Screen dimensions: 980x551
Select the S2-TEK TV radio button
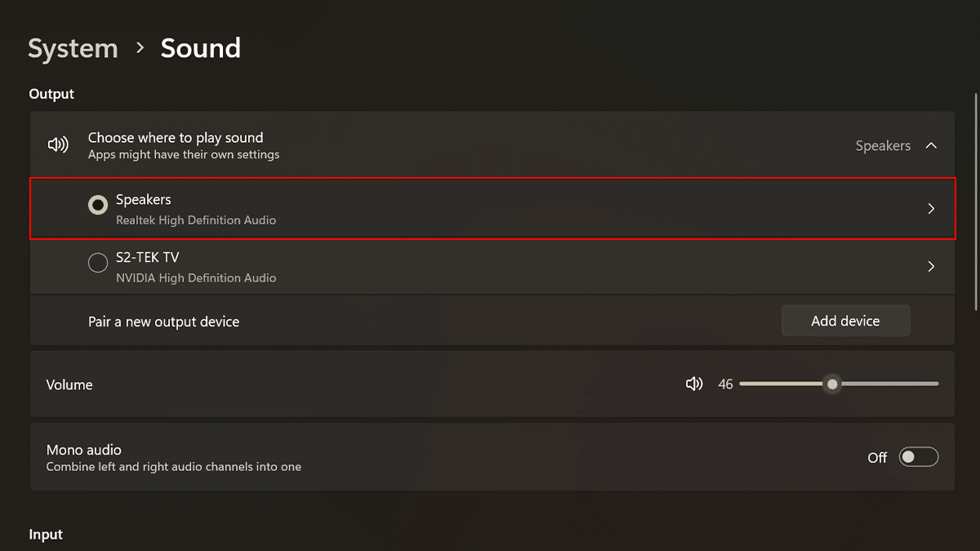[98, 263]
